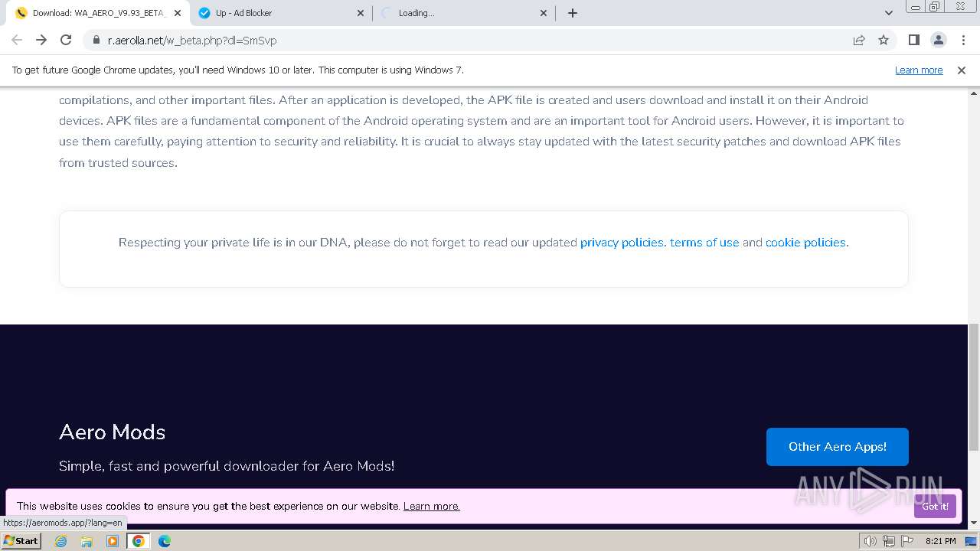
Task: Accept cookies with Got it! button
Action: click(x=935, y=506)
